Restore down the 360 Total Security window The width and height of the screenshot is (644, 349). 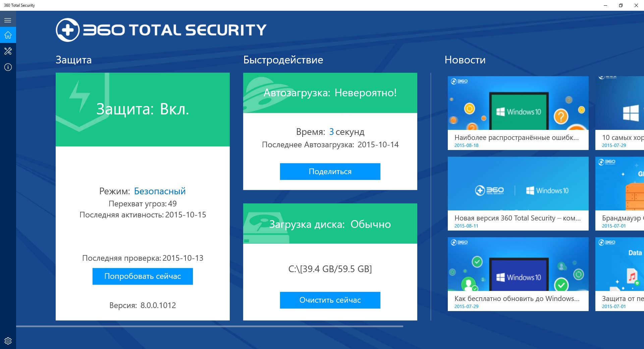621,5
